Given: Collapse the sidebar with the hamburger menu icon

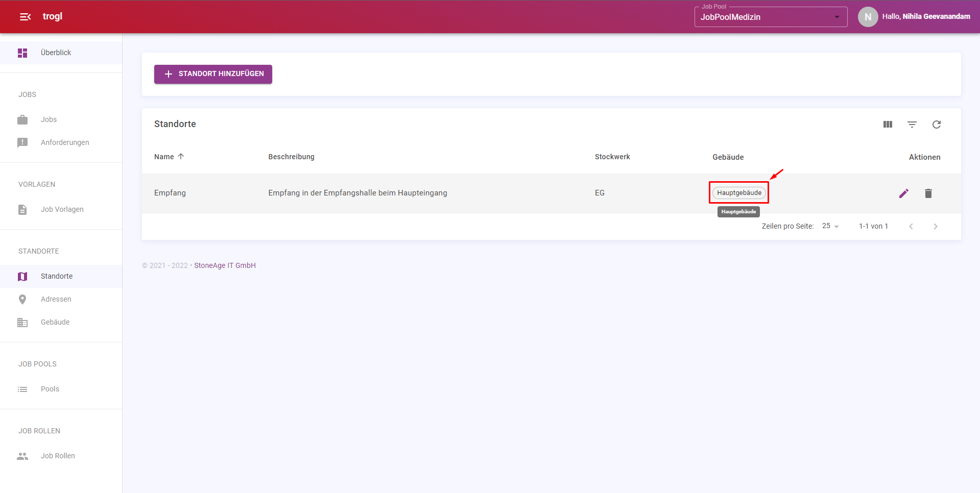Looking at the screenshot, I should [x=25, y=17].
